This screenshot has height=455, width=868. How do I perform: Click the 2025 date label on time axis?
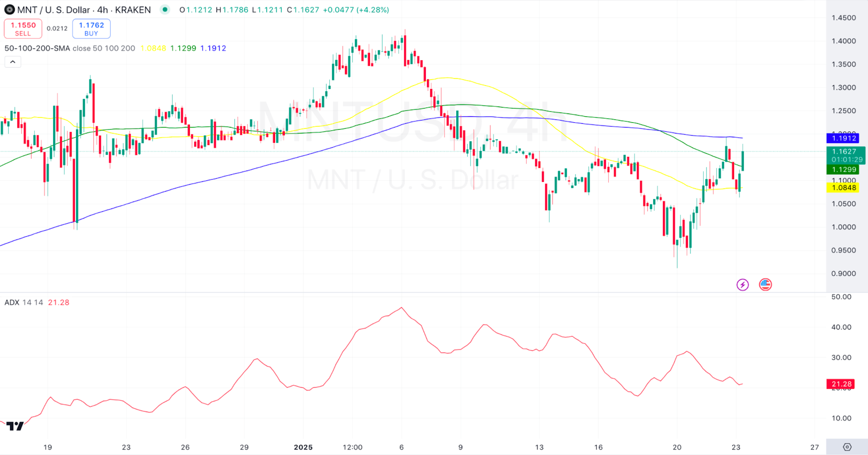(x=303, y=447)
